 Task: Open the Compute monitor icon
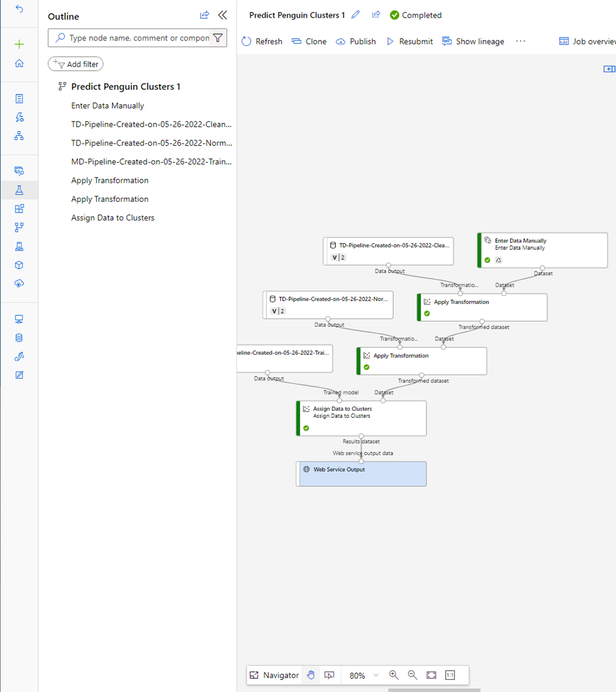click(19, 319)
